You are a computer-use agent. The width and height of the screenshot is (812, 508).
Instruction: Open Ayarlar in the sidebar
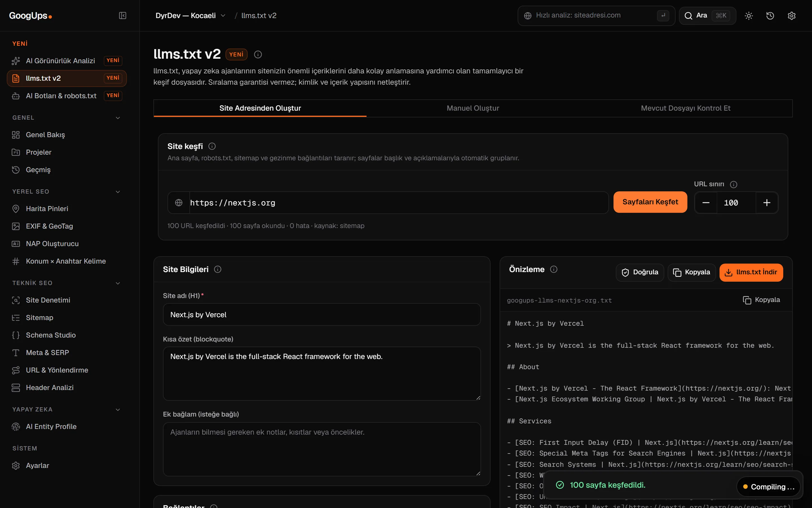click(67, 465)
